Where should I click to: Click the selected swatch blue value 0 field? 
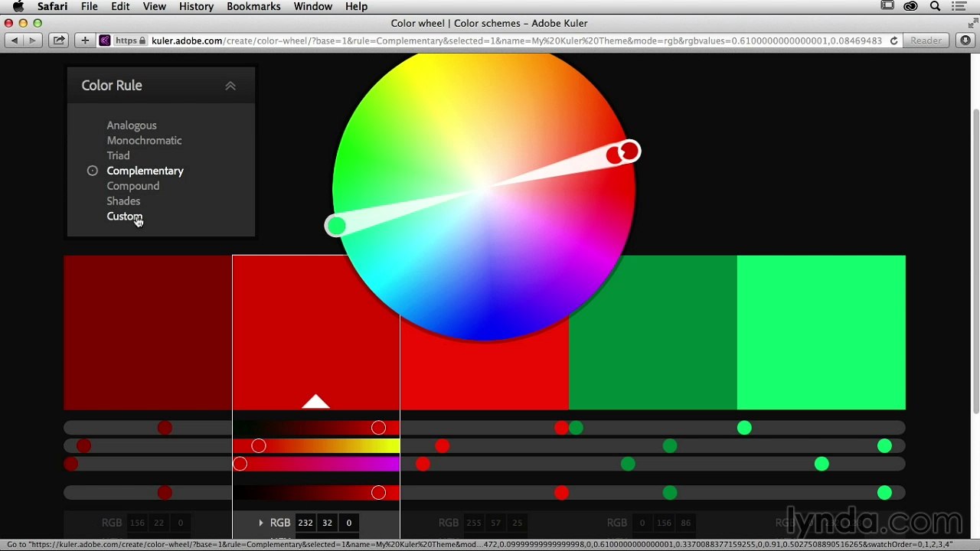pos(348,523)
